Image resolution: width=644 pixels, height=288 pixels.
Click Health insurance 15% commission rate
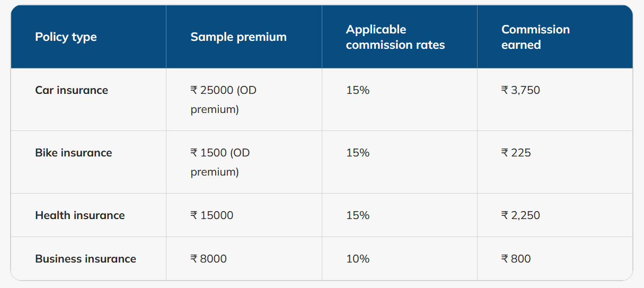tap(358, 215)
